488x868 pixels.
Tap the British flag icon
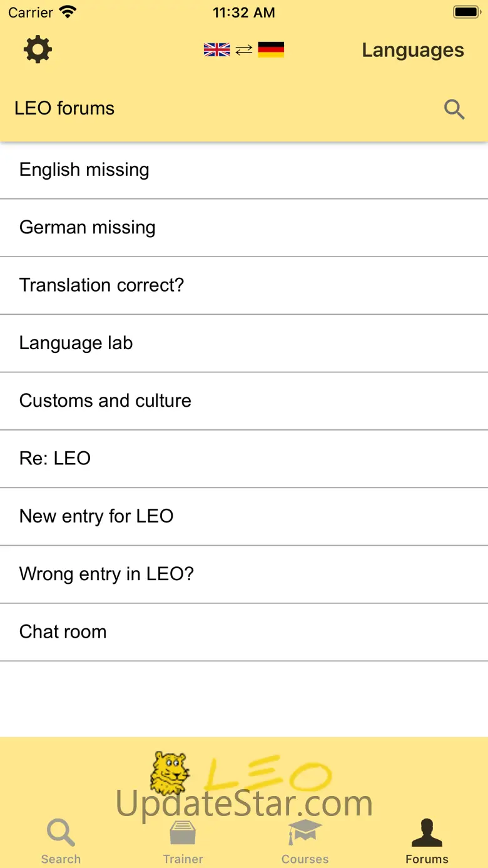click(x=216, y=49)
